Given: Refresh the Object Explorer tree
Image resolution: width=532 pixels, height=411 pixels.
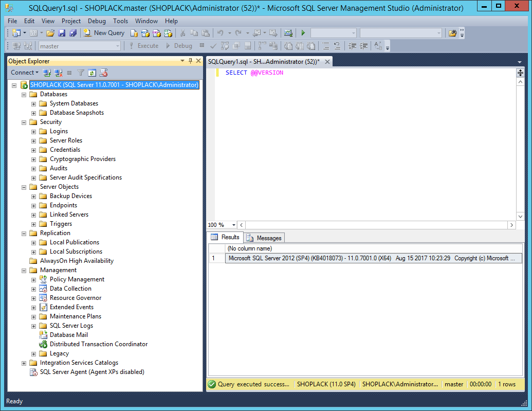Looking at the screenshot, I should pos(92,73).
